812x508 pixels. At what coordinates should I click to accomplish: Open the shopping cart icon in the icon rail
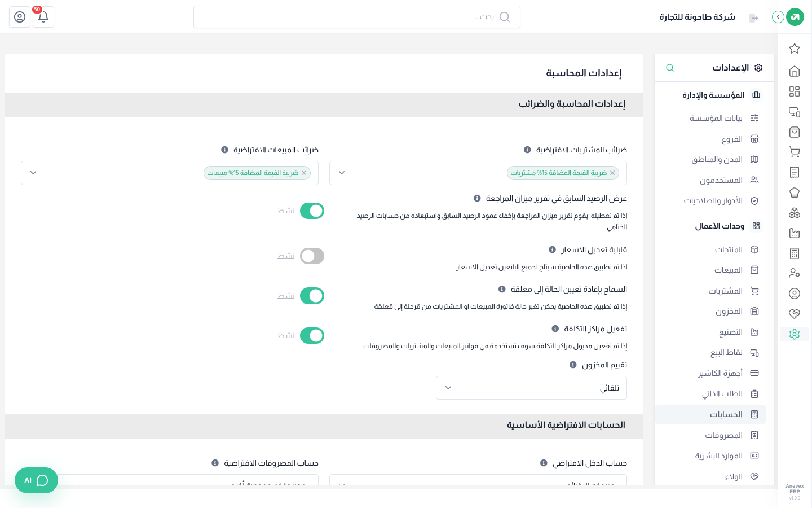(795, 152)
